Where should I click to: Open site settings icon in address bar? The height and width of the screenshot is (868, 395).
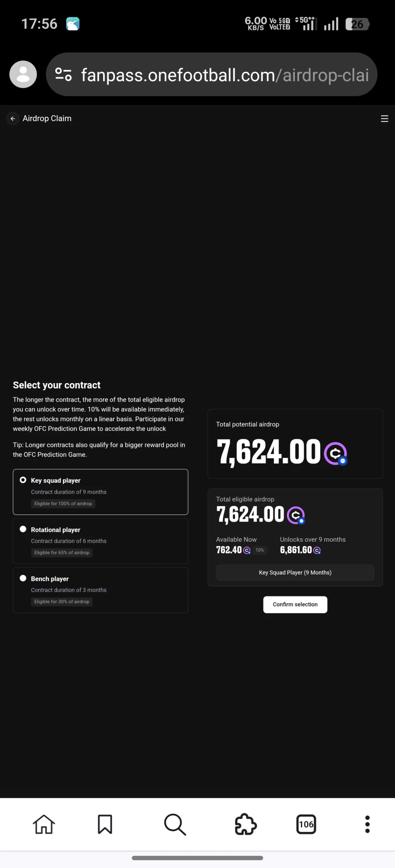63,74
